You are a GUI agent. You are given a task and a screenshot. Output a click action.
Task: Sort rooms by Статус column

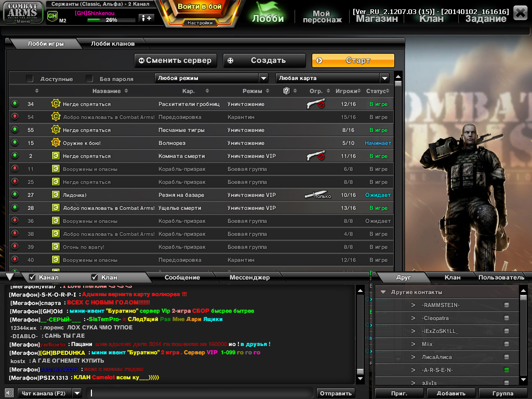[x=377, y=91]
